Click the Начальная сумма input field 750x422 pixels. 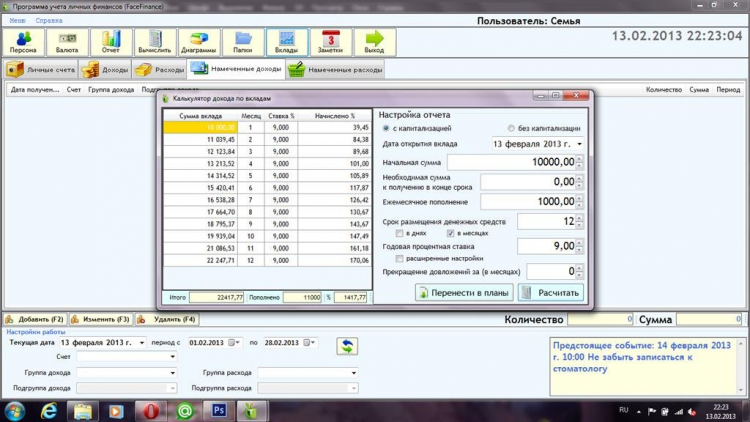512,162
